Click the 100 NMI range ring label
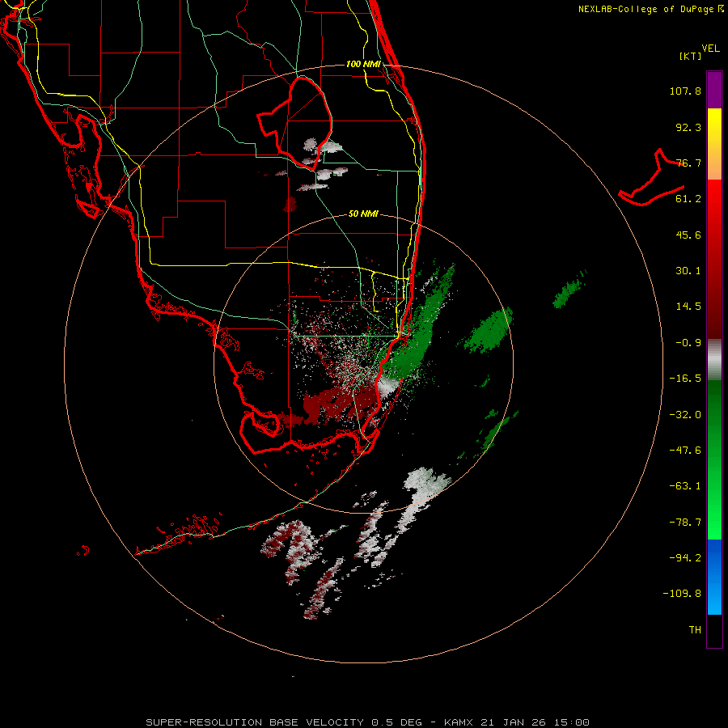728x728 pixels. click(363, 64)
